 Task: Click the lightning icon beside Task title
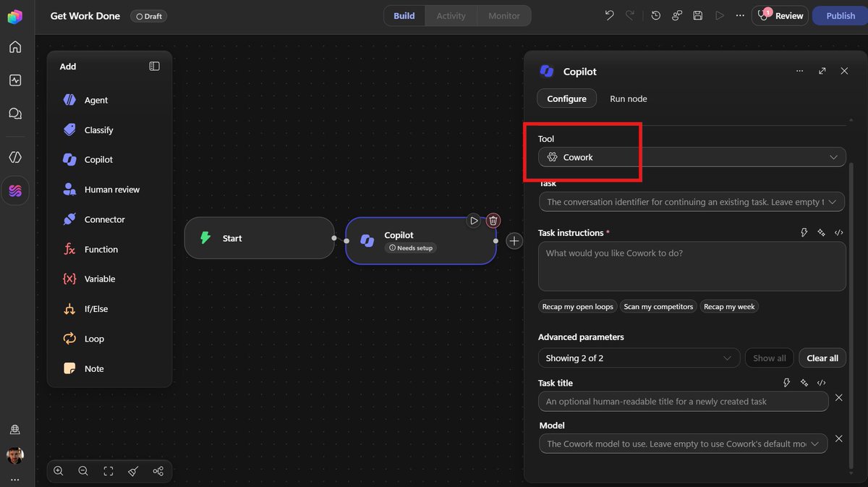click(786, 383)
